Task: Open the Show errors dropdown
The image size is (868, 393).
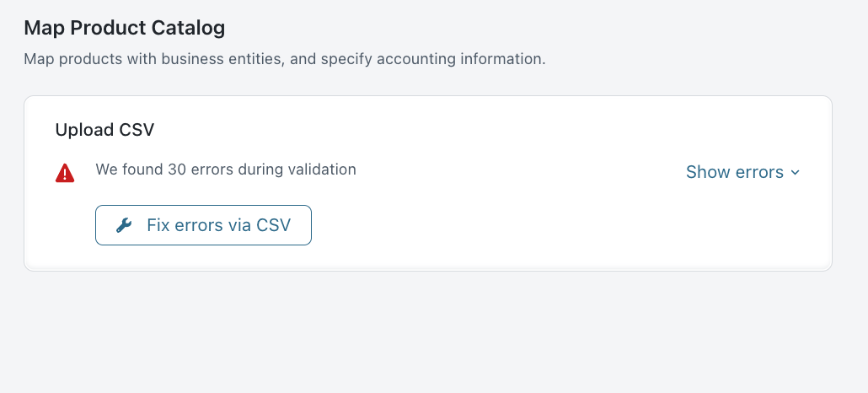Action: click(x=742, y=172)
